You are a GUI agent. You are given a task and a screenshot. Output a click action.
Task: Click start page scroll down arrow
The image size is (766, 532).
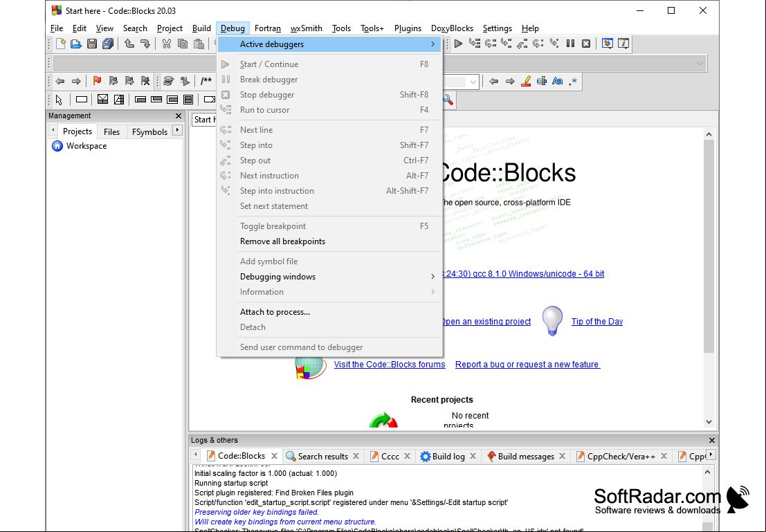point(709,422)
